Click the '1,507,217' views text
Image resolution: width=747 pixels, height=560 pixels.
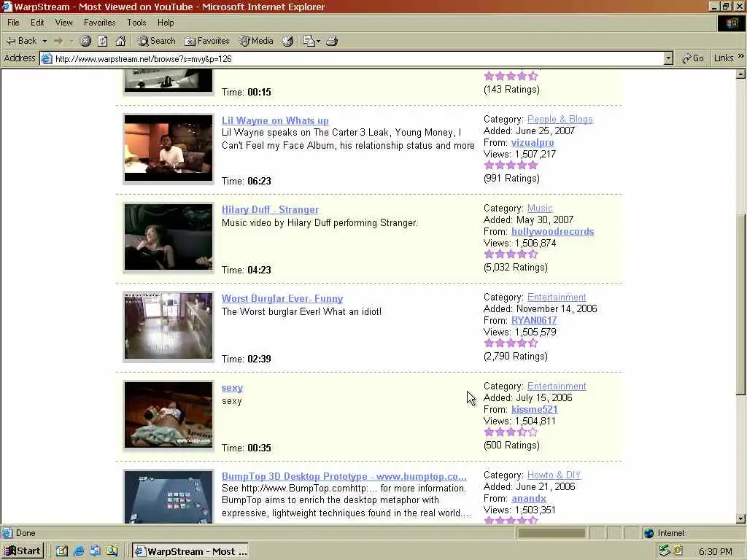click(x=535, y=154)
